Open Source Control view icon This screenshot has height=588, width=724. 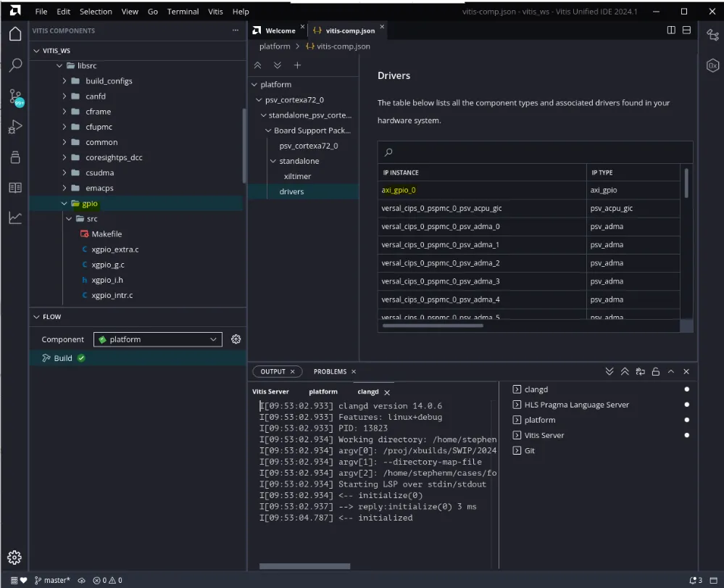(14, 96)
